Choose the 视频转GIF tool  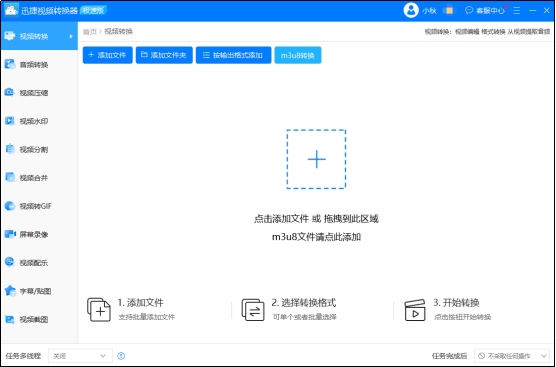coord(39,206)
